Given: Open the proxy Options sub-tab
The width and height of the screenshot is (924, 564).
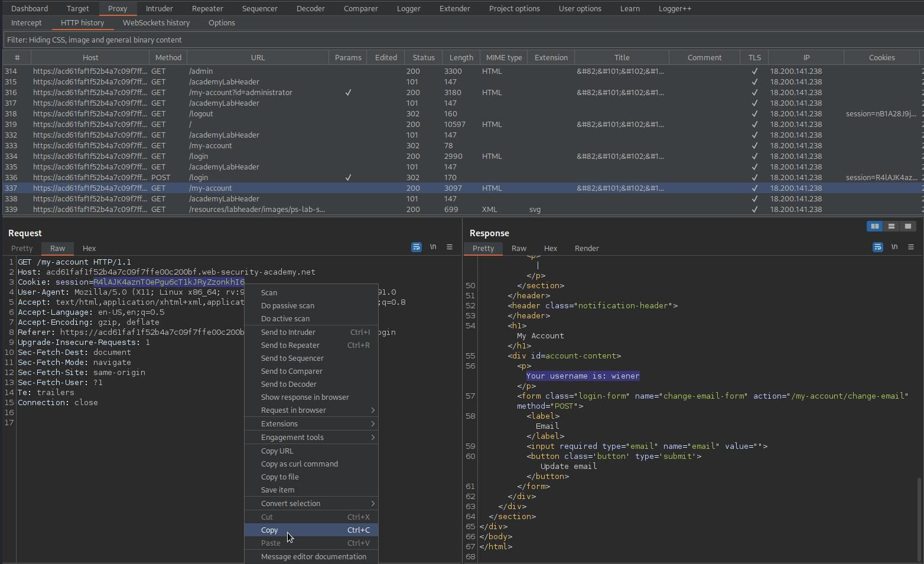Looking at the screenshot, I should tap(222, 22).
